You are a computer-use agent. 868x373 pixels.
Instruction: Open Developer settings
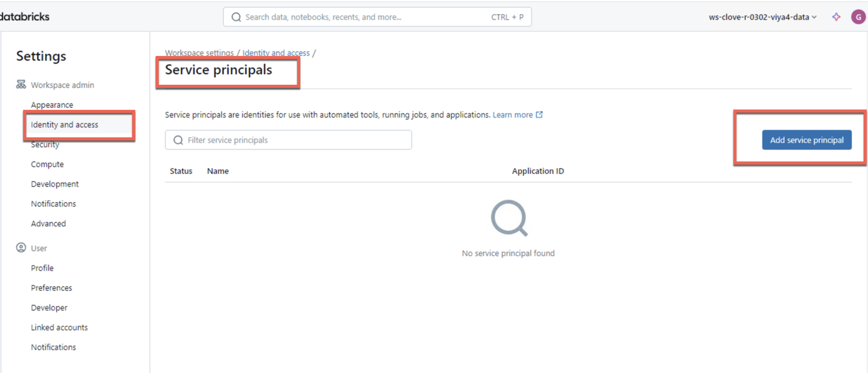(49, 307)
